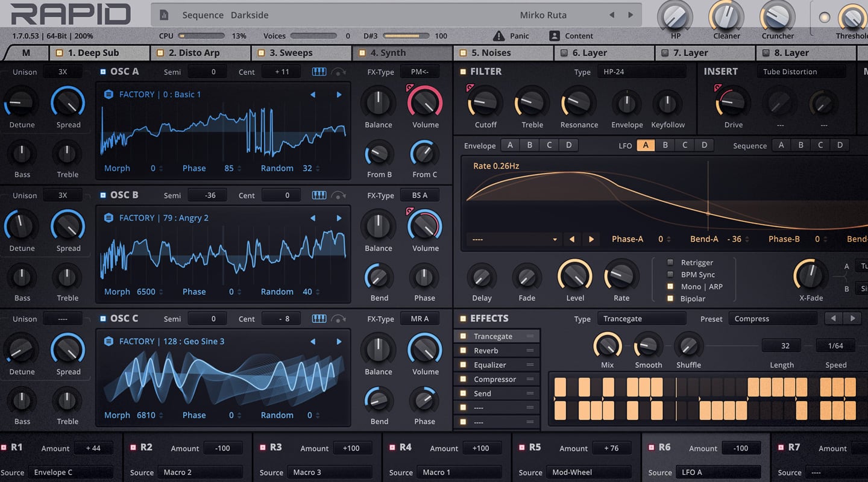Image resolution: width=868 pixels, height=482 pixels.
Task: Adjust the X-Fade knob
Action: tap(811, 276)
